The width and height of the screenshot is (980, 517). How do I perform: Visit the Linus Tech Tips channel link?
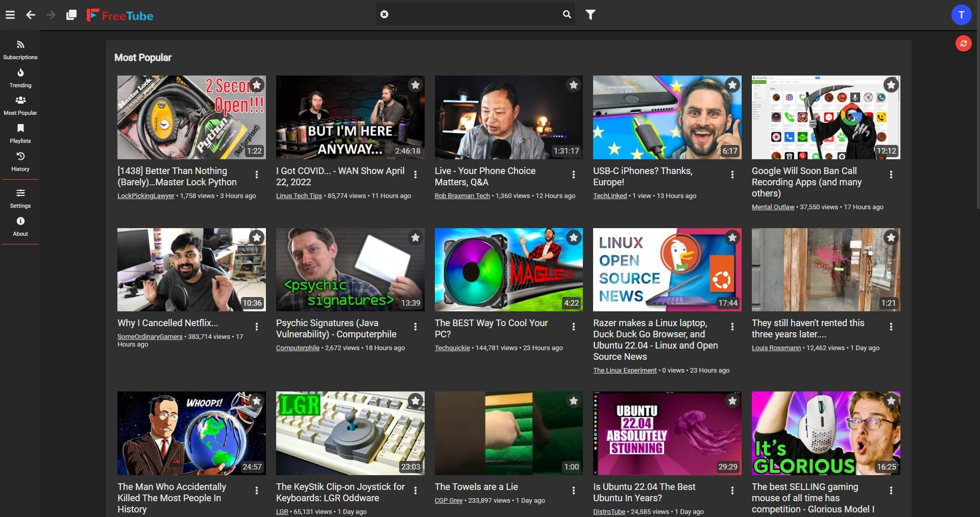coord(299,196)
